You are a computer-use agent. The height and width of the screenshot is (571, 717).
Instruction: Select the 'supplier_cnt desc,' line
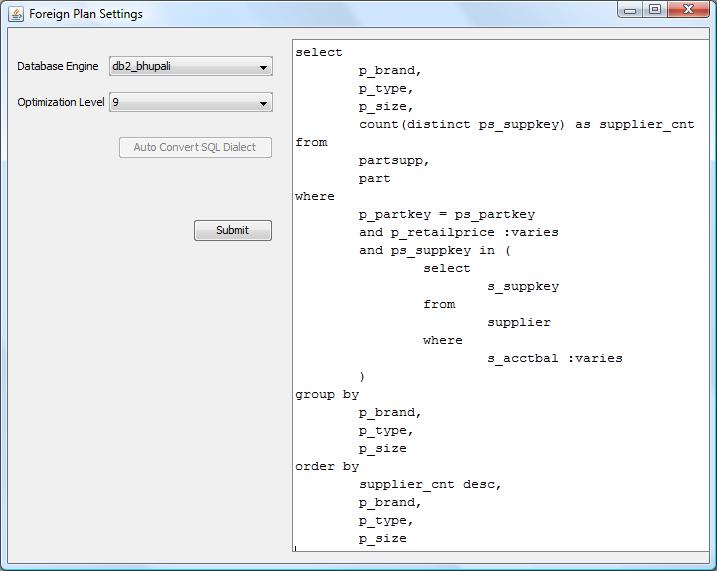[430, 484]
